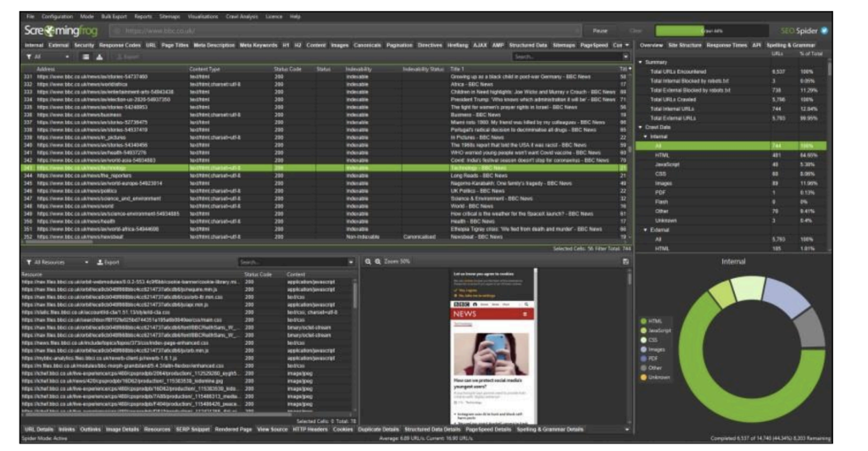Click zoom out magnifier in rendered page pane
Viewport: 868px width, 451px height.
(368, 262)
